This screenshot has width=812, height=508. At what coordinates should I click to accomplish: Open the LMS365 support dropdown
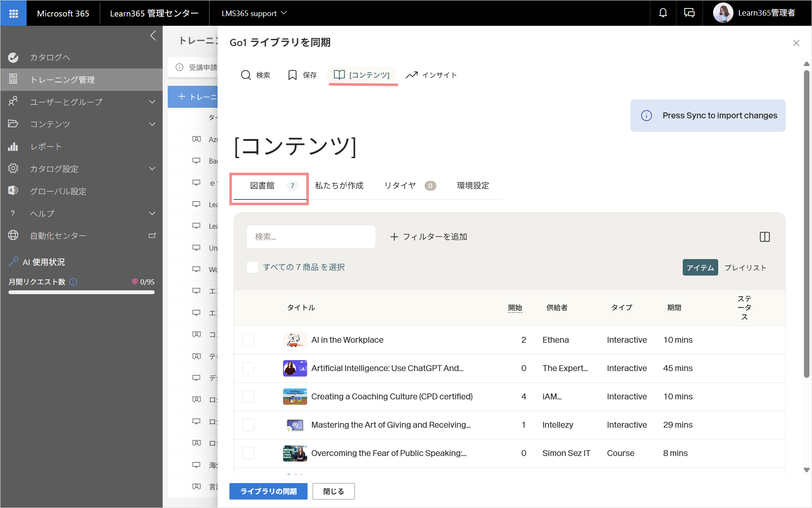click(254, 13)
